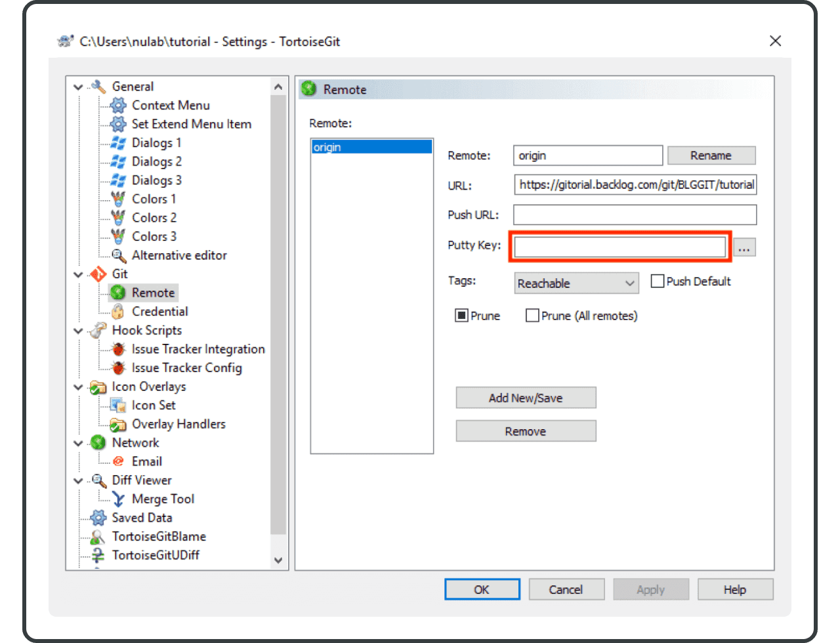
Task: Open the Tags dropdown showing Reachable
Action: pyautogui.click(x=577, y=283)
